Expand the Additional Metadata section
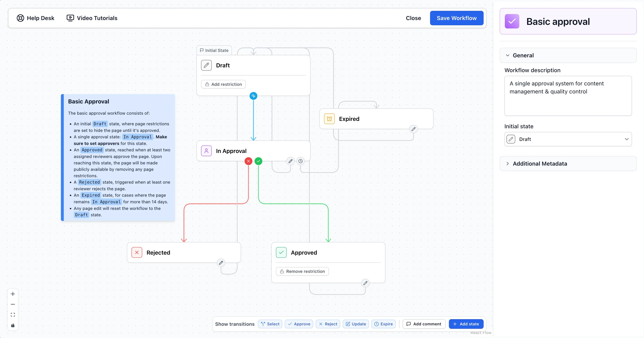The image size is (644, 338). (x=568, y=164)
